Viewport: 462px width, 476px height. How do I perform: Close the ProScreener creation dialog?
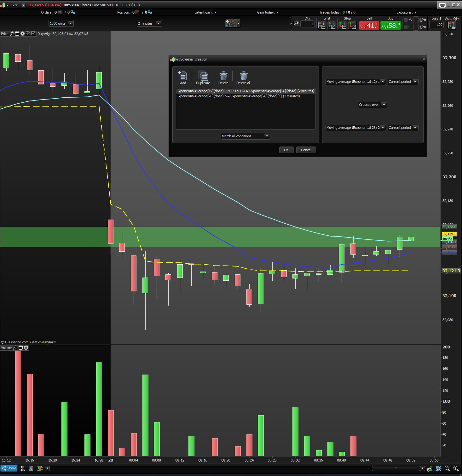(x=424, y=59)
